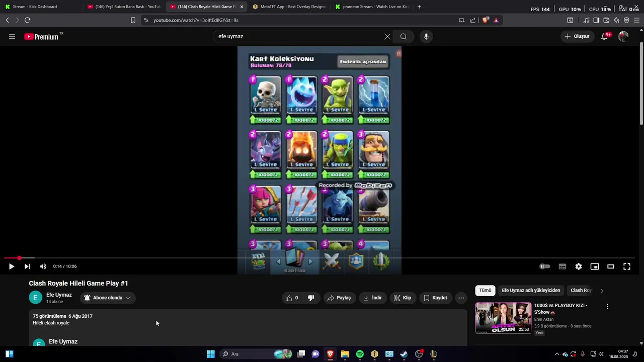The height and width of the screenshot is (362, 644).
Task: Open browser media control music icon
Action: (x=586, y=20)
